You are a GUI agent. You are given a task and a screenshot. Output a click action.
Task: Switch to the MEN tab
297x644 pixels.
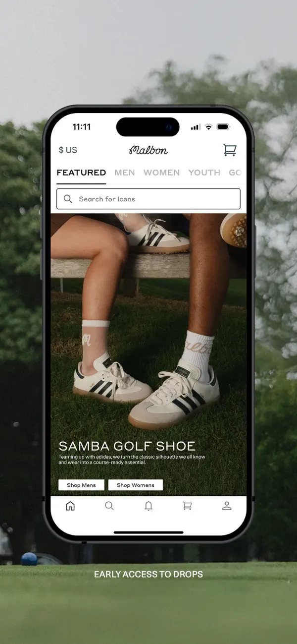point(125,173)
